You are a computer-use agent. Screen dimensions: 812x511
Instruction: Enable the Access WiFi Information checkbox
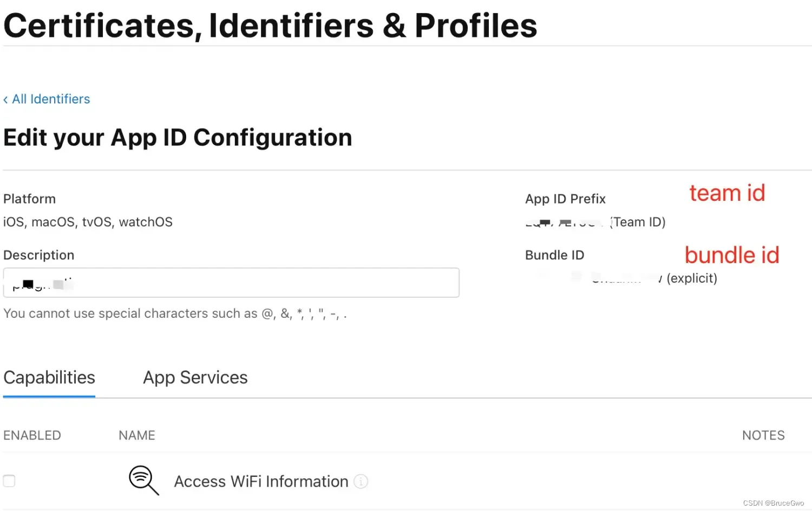pos(9,481)
